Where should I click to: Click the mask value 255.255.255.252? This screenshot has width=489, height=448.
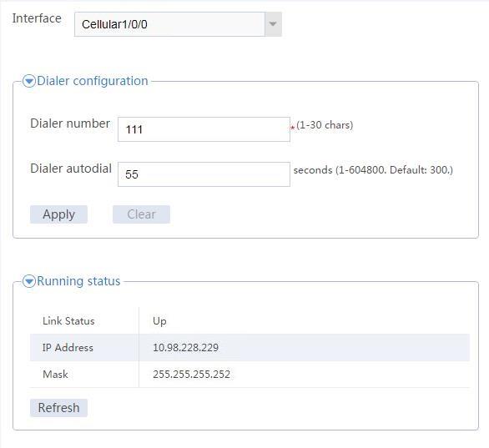click(x=191, y=374)
